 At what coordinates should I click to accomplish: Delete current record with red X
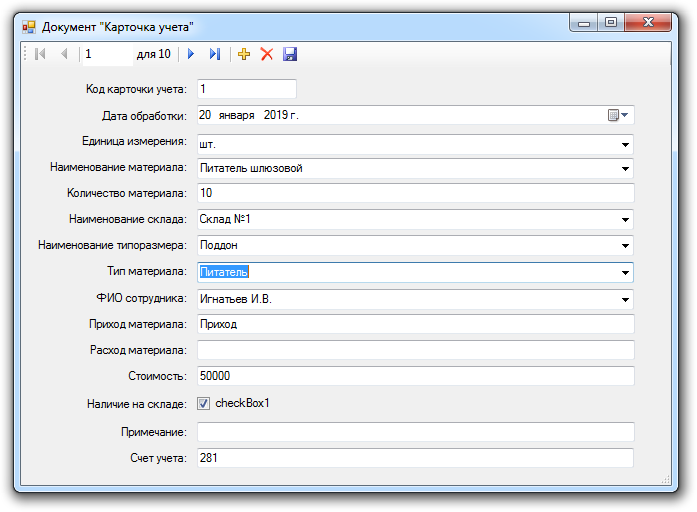(x=267, y=54)
